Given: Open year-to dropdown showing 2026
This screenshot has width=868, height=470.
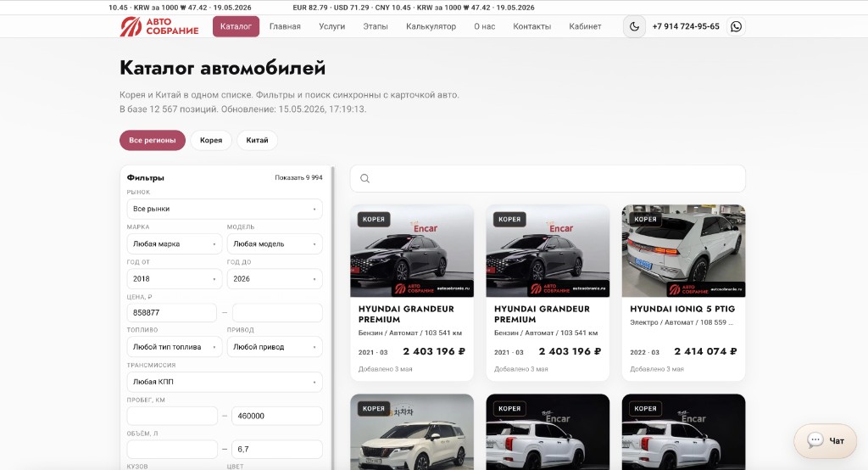Looking at the screenshot, I should [x=275, y=279].
